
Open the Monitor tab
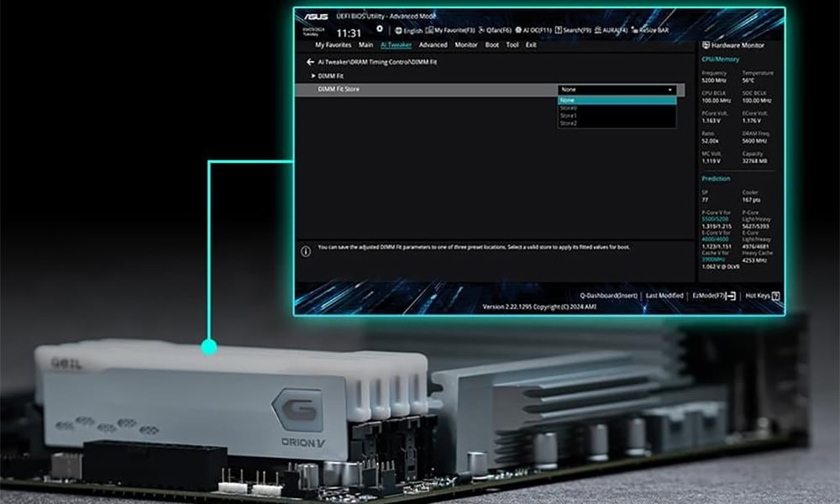point(466,45)
